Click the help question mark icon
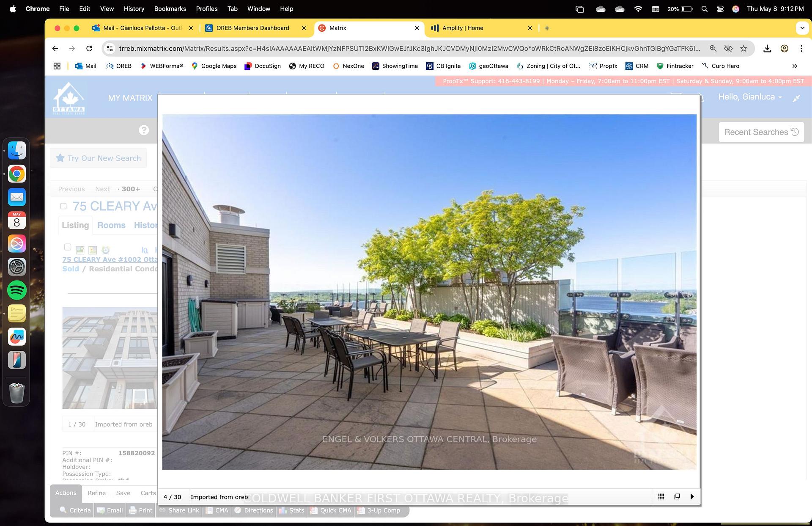The image size is (812, 526). (144, 130)
